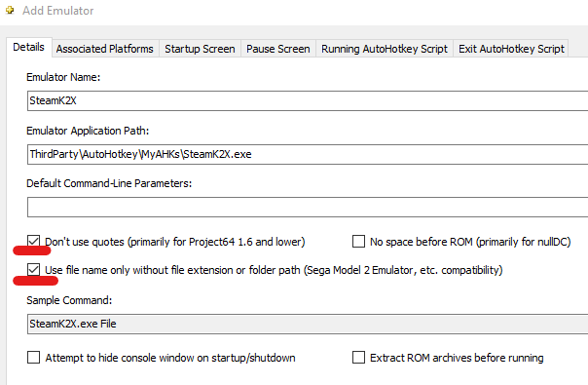Switch to the Details tab
The width and height of the screenshot is (588, 385).
[x=28, y=48]
